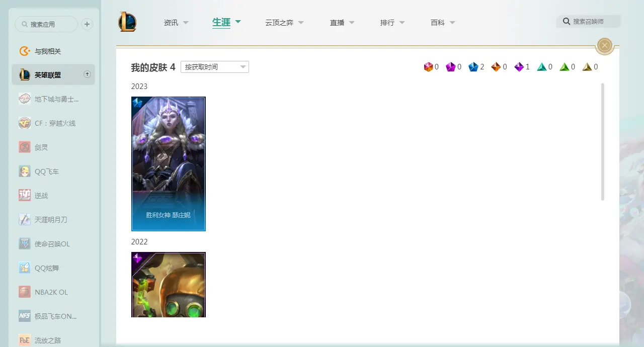The image size is (644, 347).
Task: Expand the 百科 menu arrow
Action: point(452,23)
